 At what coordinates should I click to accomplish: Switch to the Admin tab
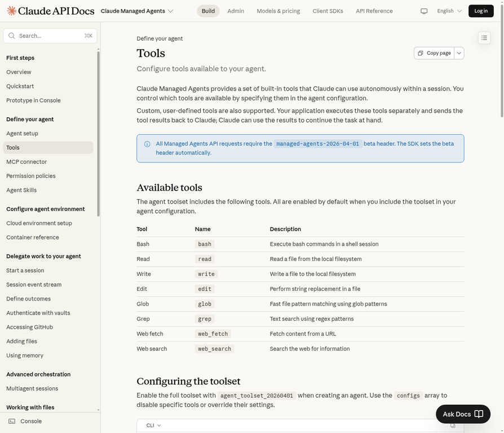pyautogui.click(x=236, y=11)
